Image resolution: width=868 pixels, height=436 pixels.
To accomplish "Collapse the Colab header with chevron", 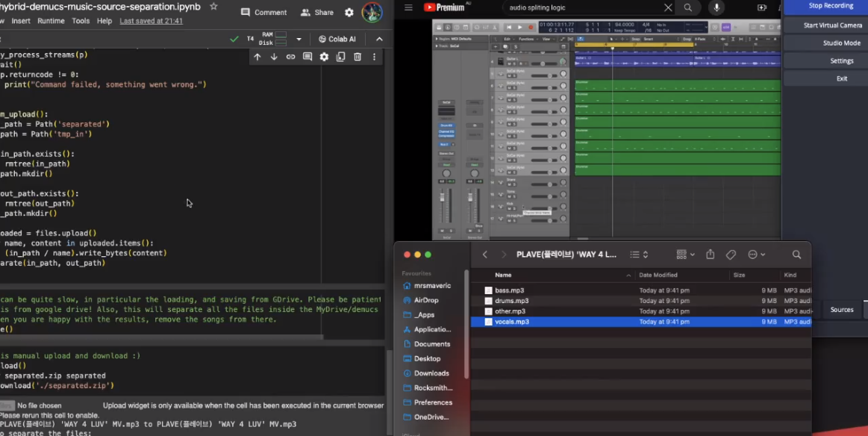I will point(379,39).
